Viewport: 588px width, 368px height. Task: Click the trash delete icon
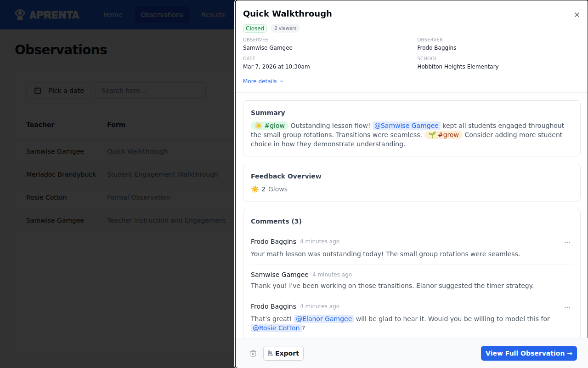[x=253, y=353]
